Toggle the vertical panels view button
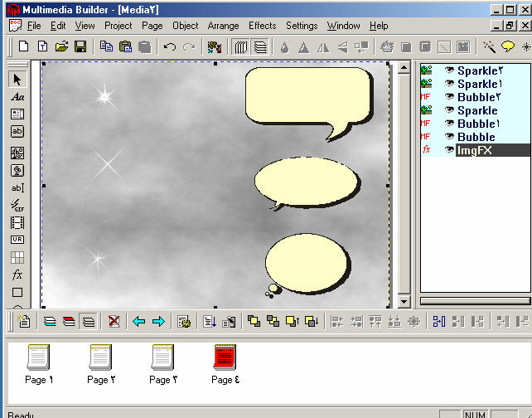The width and height of the screenshot is (532, 418). tap(240, 47)
